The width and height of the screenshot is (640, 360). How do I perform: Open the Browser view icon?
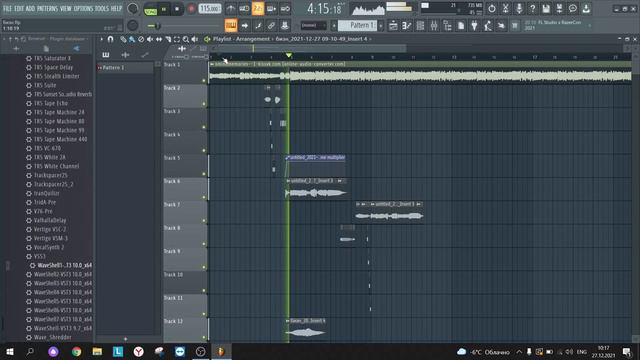point(447,26)
